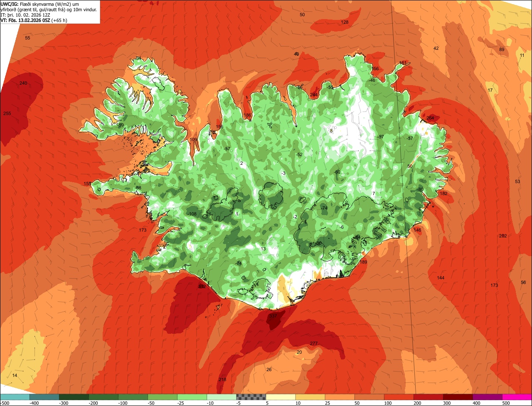Viewport: 532px width, 406px height.
Task: Click the map value '161' on the northeast tip
Action: click(403, 63)
